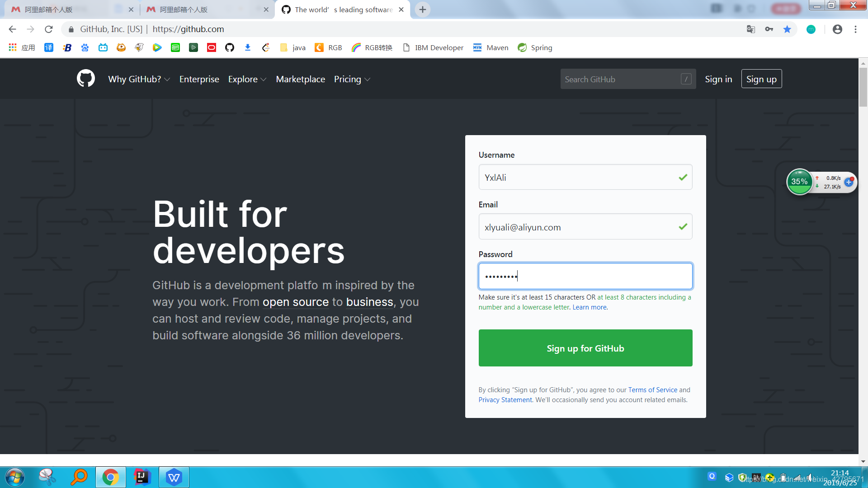Expand the Explore dropdown menu
The height and width of the screenshot is (488, 868).
pyautogui.click(x=247, y=79)
